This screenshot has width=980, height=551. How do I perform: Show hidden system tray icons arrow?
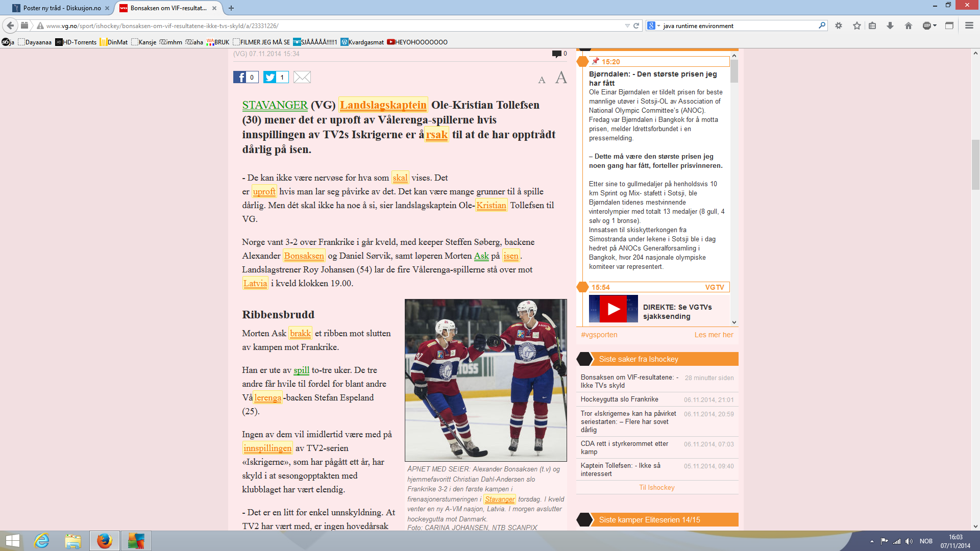pos(872,541)
